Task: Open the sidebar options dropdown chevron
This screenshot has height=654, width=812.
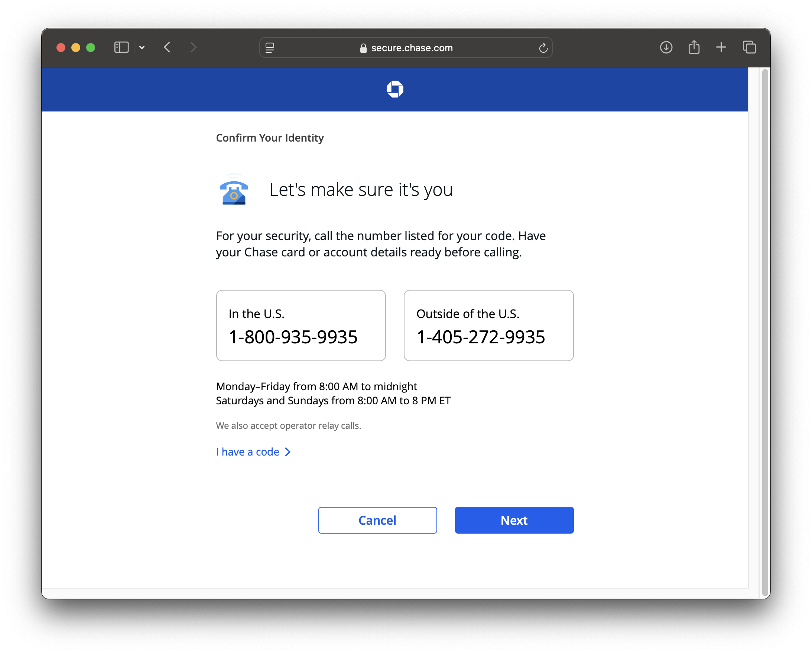Action: [x=142, y=48]
